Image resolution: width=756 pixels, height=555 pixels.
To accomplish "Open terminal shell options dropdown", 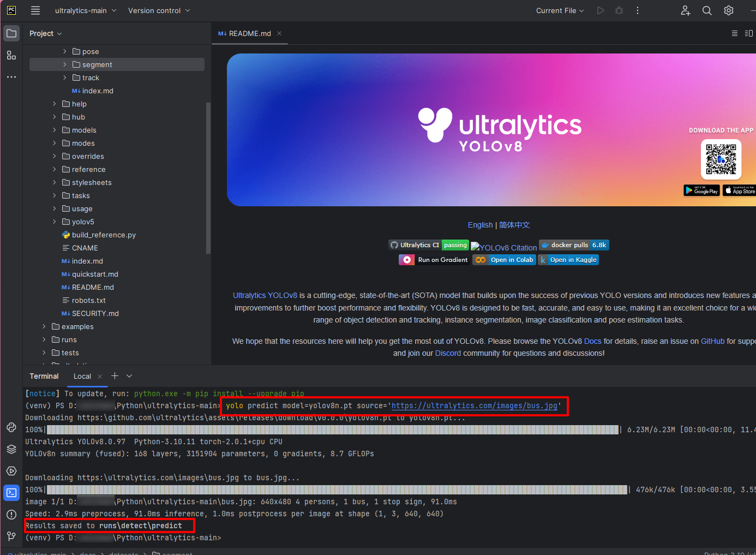I will (129, 375).
